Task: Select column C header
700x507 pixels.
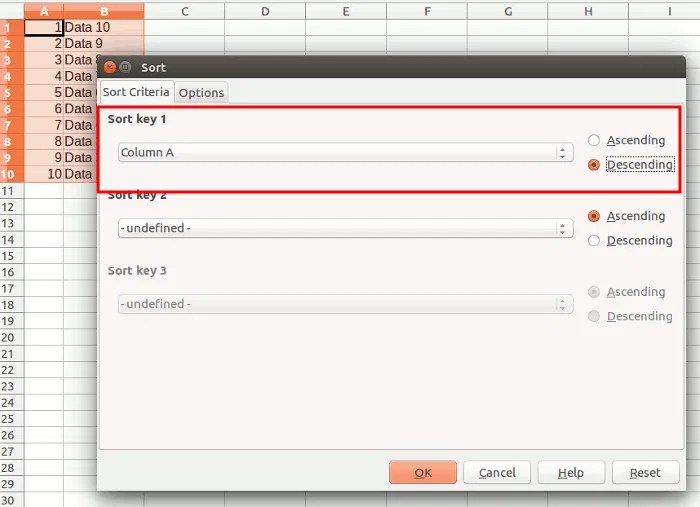Action: [184, 11]
